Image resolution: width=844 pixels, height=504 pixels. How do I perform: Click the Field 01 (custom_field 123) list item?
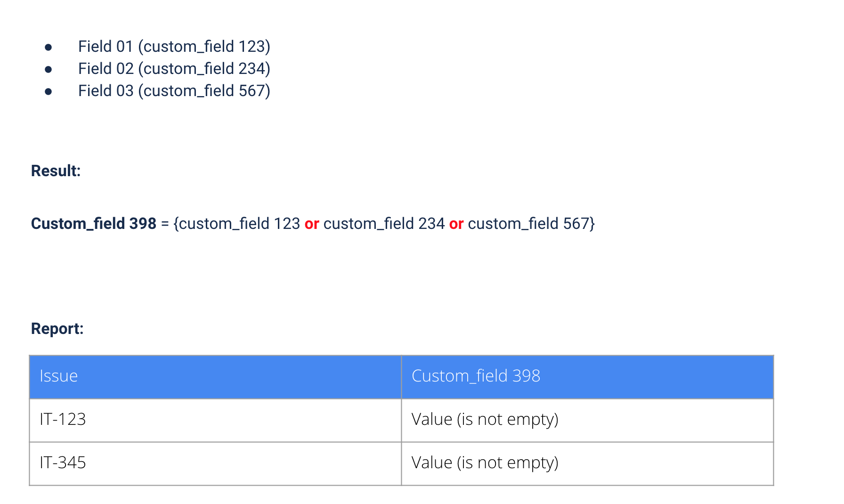pyautogui.click(x=174, y=47)
